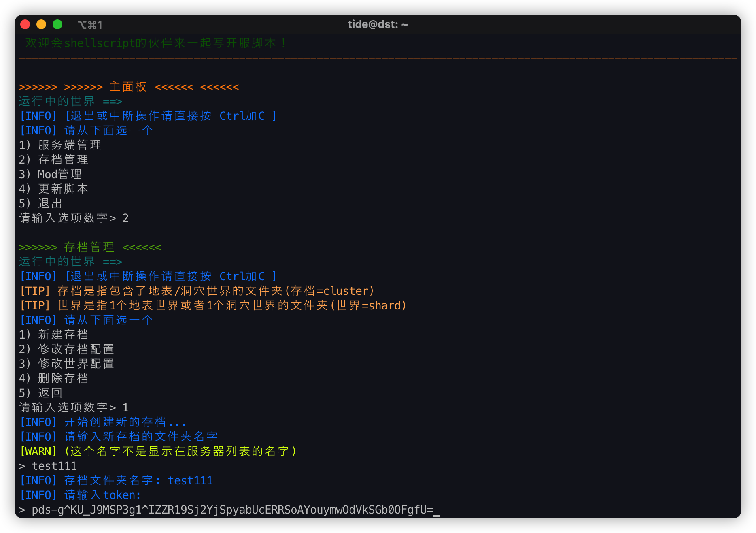Click the 请输入token: info line
The width and height of the screenshot is (756, 533).
(80, 495)
